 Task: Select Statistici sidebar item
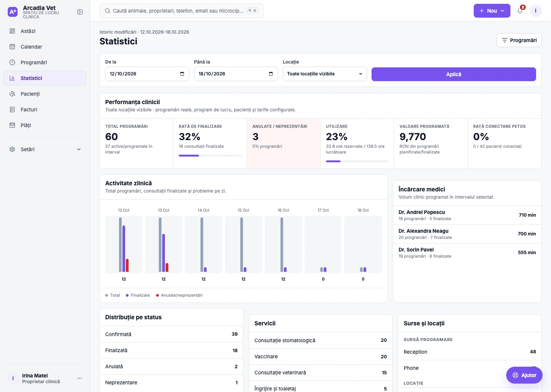coord(45,78)
